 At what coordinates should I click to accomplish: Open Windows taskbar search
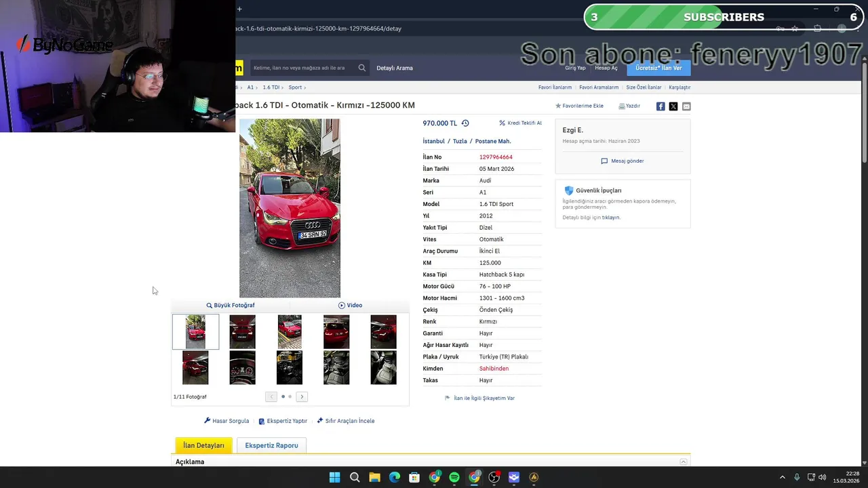[x=355, y=477]
